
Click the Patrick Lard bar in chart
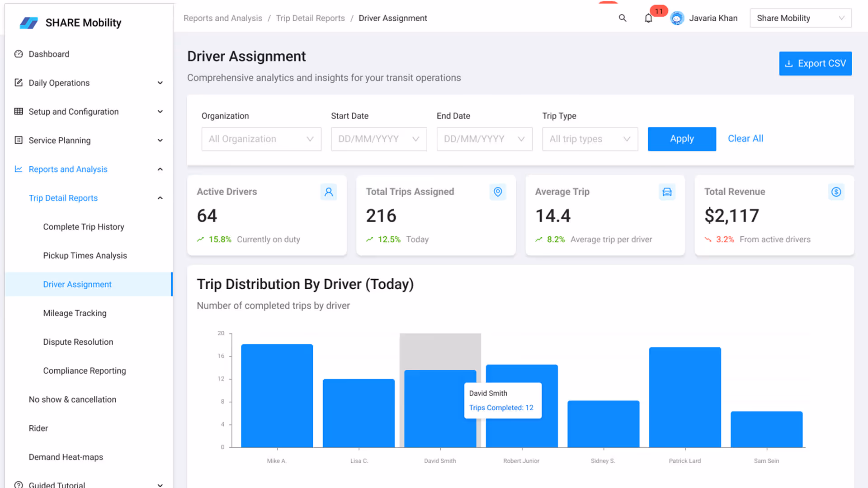684,398
